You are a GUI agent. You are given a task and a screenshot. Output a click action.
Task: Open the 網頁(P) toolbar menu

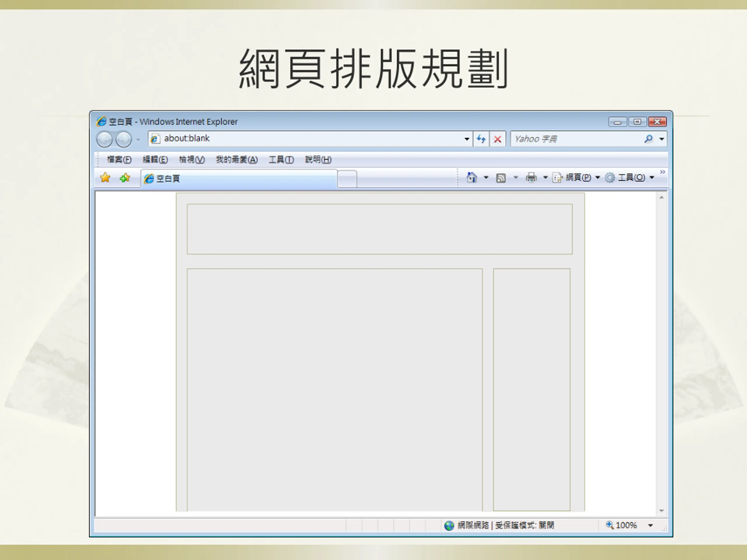[576, 177]
